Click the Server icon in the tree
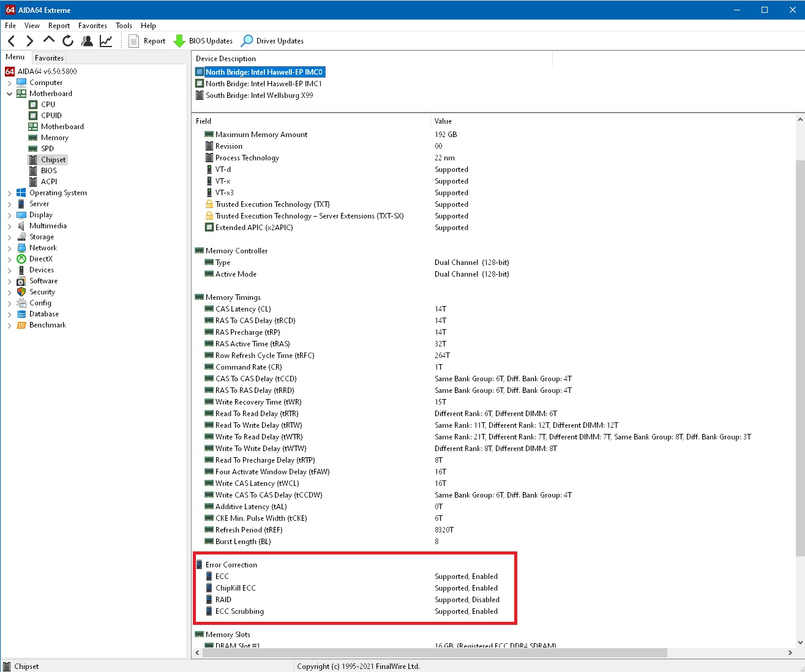Image resolution: width=805 pixels, height=672 pixels. [21, 204]
